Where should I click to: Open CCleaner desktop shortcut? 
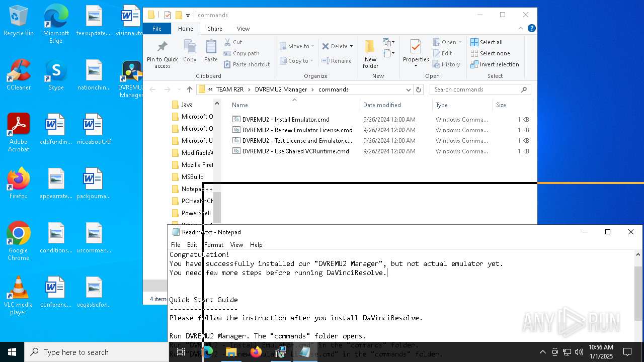pos(19,75)
